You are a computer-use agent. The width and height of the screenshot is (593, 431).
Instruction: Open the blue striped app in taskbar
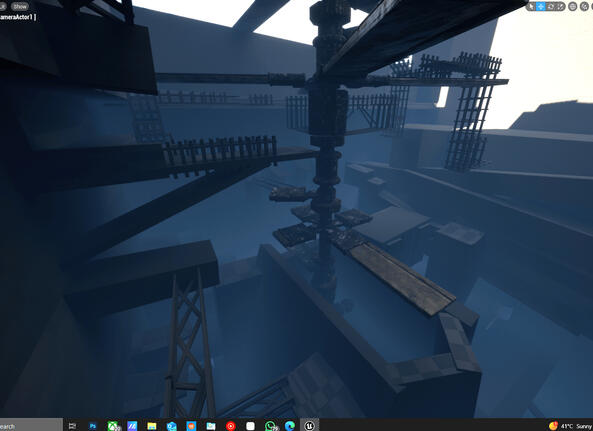132,426
